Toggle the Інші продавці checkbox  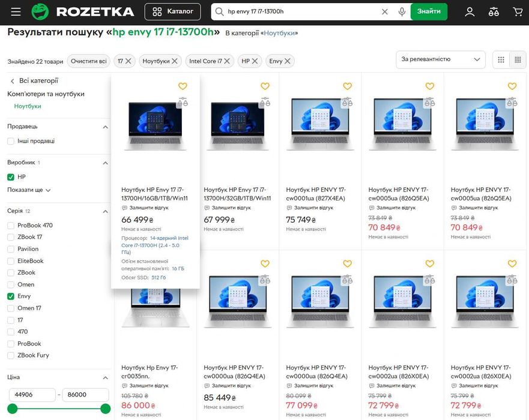click(x=11, y=141)
